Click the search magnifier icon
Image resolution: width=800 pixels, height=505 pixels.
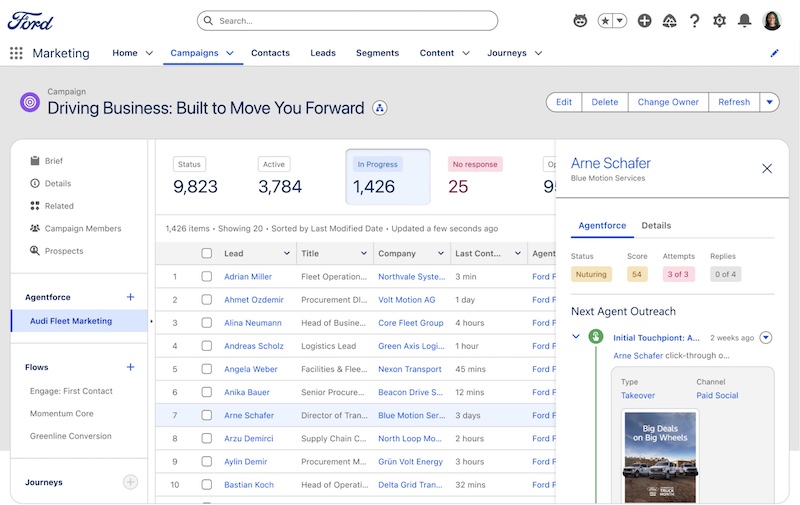208,21
